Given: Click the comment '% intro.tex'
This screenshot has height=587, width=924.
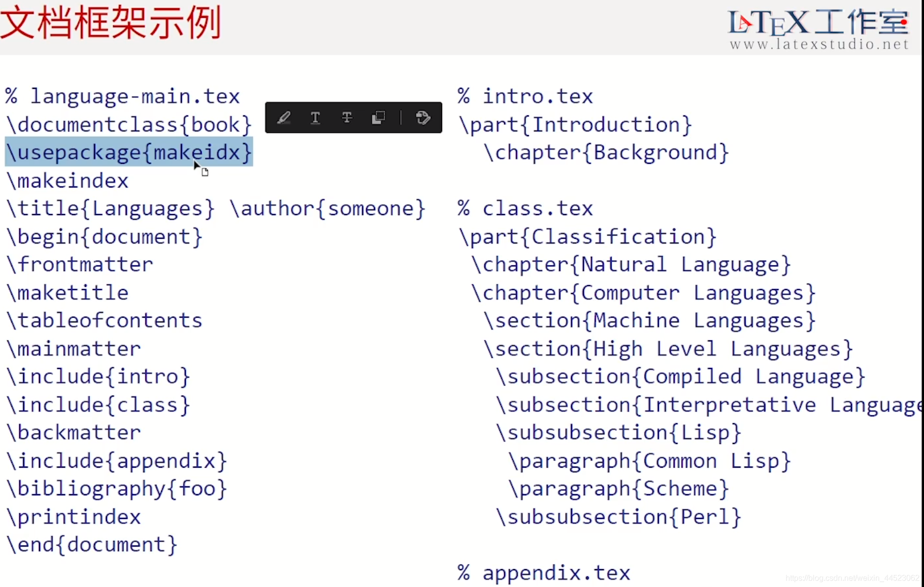Looking at the screenshot, I should 525,96.
